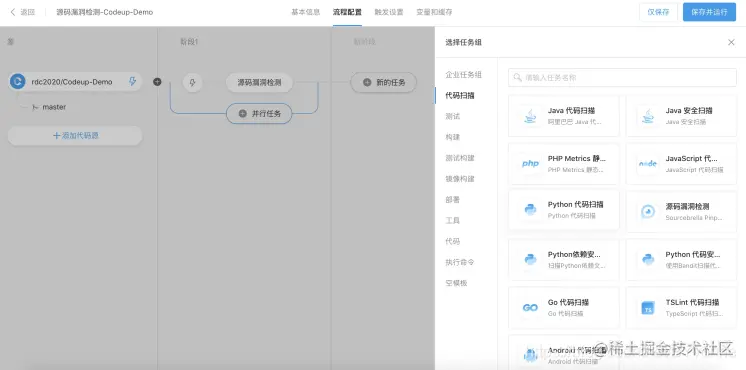Screen dimensions: 746x370
Task: Choose the PHP Metrics task title
Action: point(577,158)
